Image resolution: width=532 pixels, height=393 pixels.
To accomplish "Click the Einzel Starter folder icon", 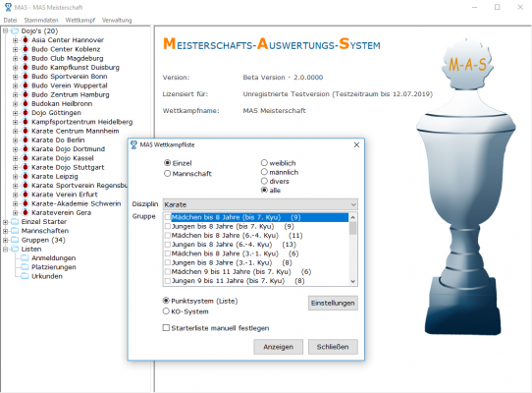I will click(15, 221).
